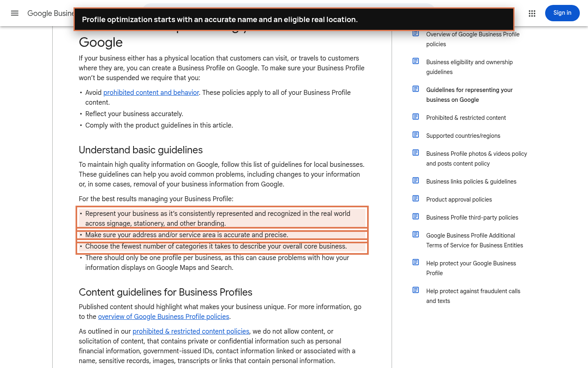This screenshot has height=368, width=588.
Task: Click article icon beside Additional Terms of Service
Action: (x=416, y=234)
